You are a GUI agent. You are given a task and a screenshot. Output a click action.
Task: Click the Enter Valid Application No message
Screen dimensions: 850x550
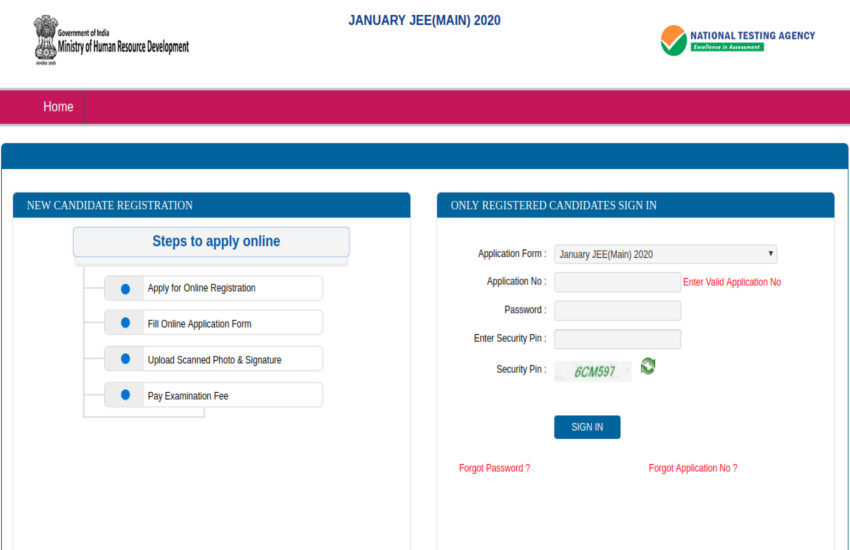732,282
